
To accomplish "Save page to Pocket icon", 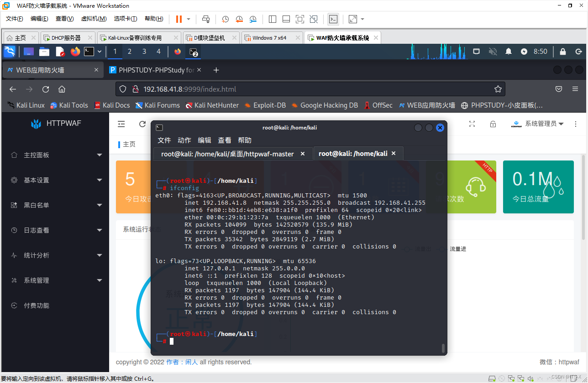I will tap(559, 89).
